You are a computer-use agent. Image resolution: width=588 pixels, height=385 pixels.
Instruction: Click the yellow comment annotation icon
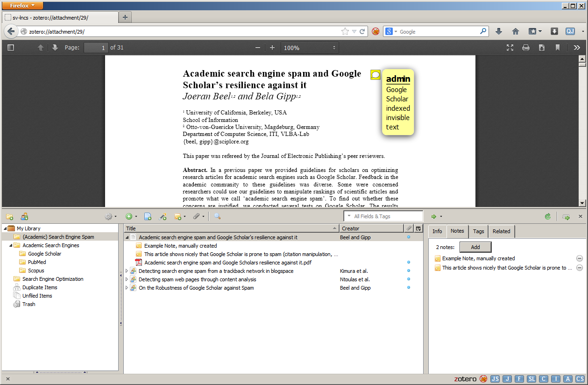pos(375,75)
